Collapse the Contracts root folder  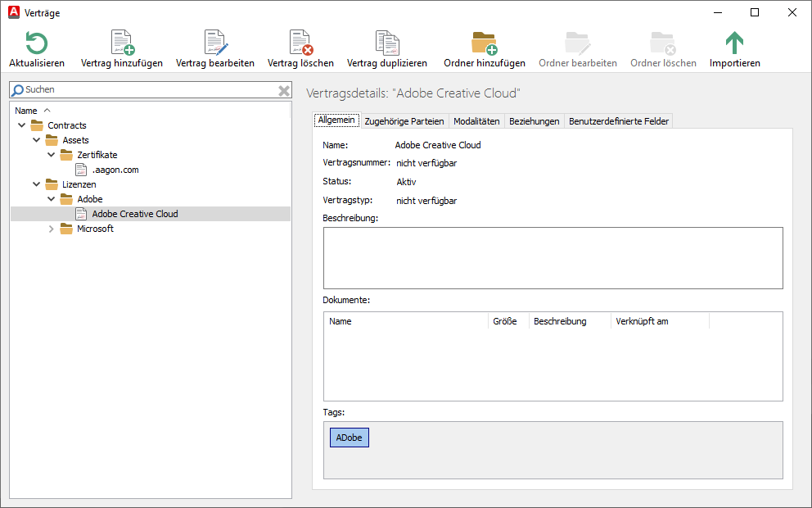[22, 125]
